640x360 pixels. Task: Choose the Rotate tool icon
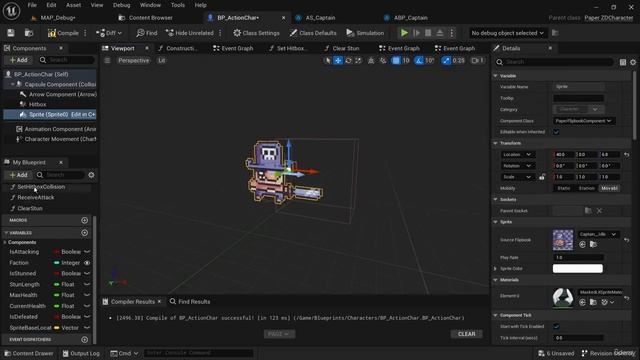click(348, 60)
